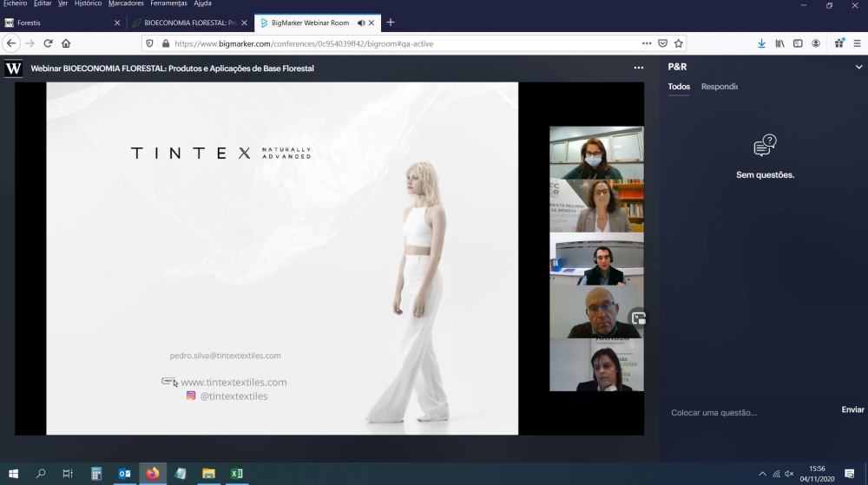Open the Marcadores menu
The width and height of the screenshot is (868, 485).
[126, 3]
